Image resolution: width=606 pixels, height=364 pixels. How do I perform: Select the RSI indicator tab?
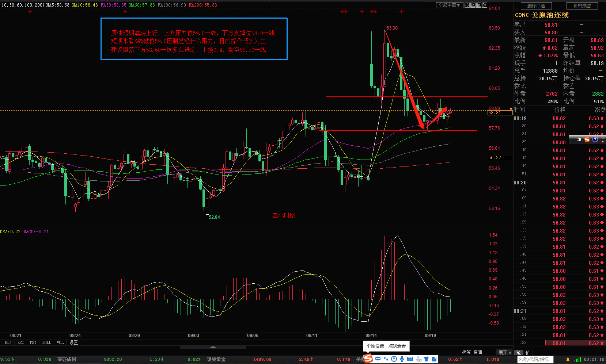pyautogui.click(x=20, y=342)
